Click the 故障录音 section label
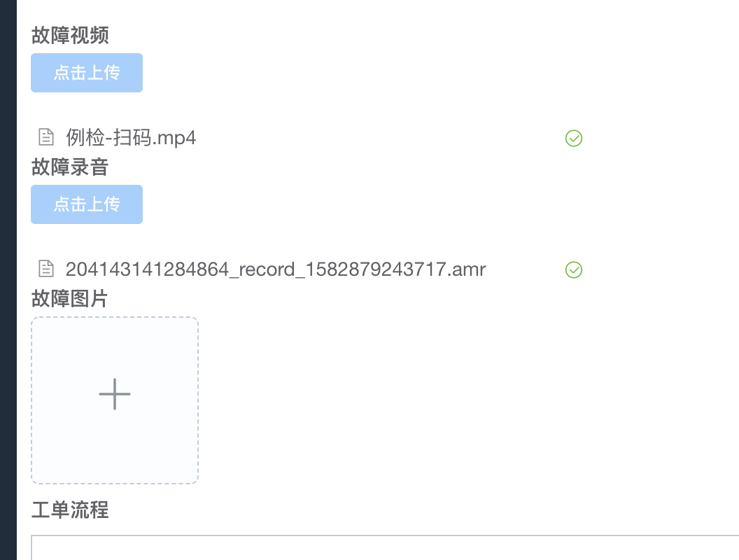Screen dimensions: 739x560 click(69, 167)
